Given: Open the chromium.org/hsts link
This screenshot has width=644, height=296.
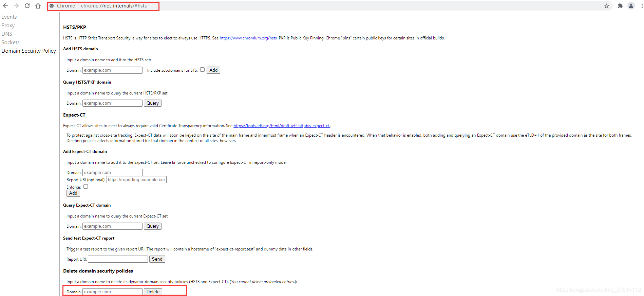Looking at the screenshot, I should click(x=248, y=38).
